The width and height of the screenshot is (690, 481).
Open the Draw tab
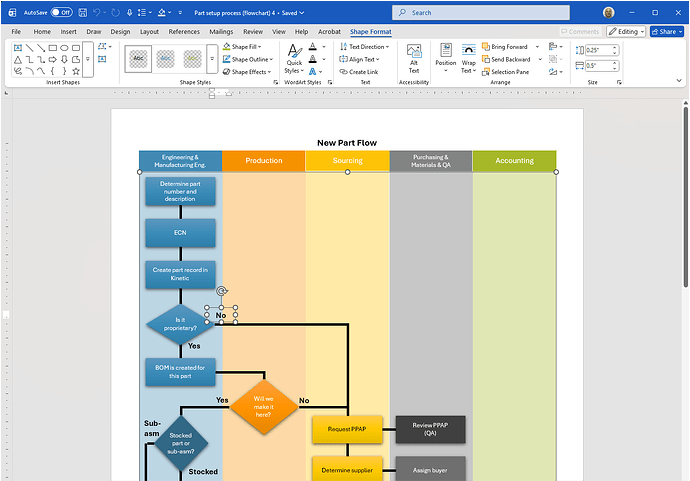click(x=94, y=32)
